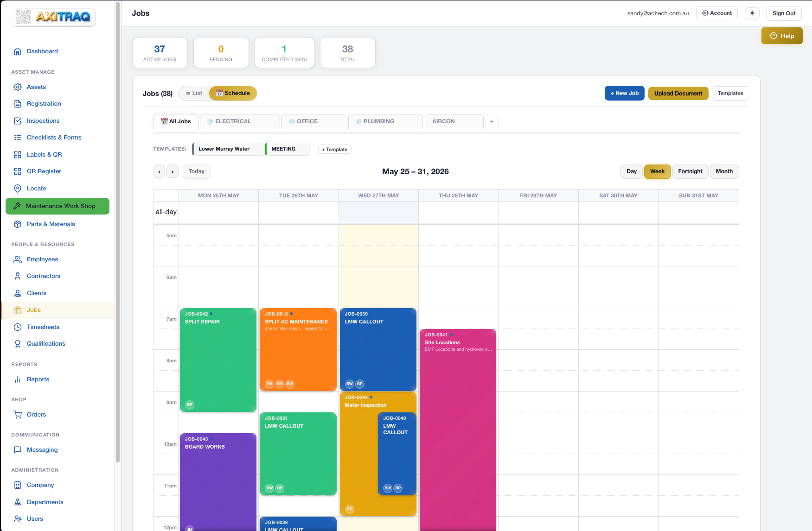
Task: Click the Labels & QR grid icon
Action: [18, 155]
